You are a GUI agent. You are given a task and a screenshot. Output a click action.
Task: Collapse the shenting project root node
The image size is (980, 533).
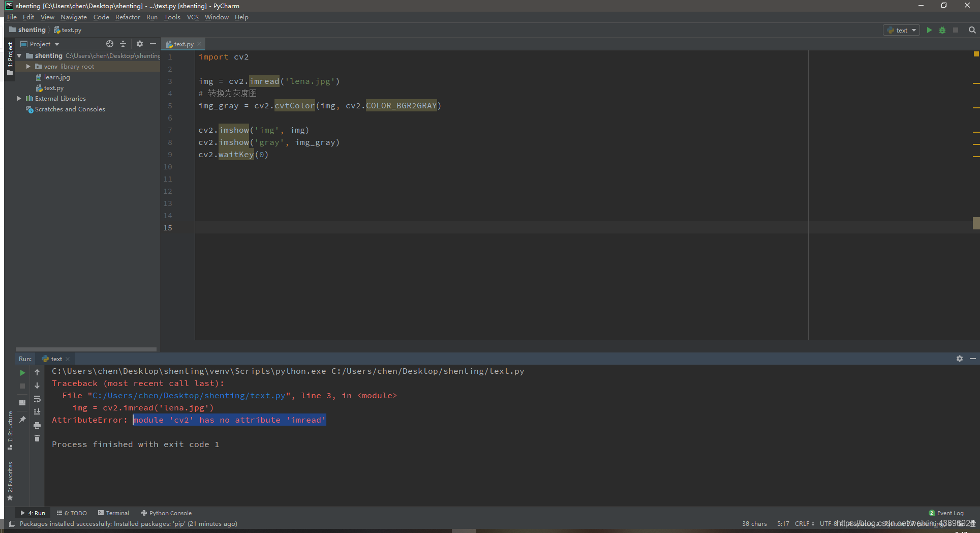(19, 56)
